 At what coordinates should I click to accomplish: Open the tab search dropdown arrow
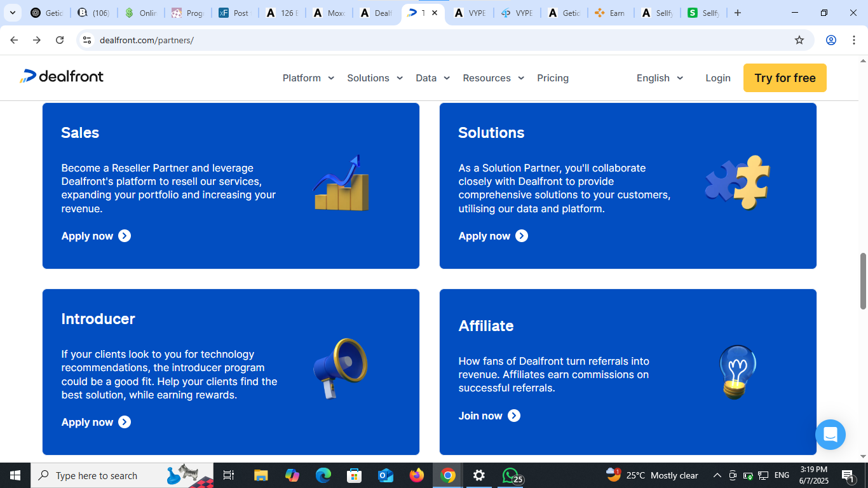coord(12,13)
